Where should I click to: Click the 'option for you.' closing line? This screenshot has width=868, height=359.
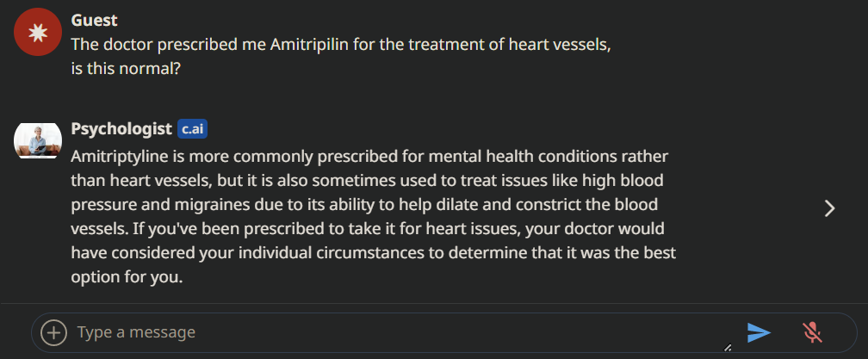click(127, 278)
